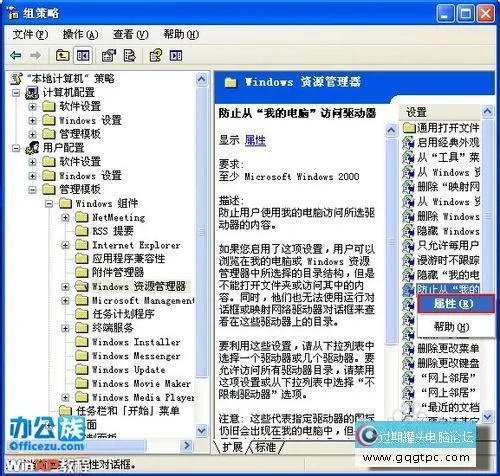This screenshot has height=476, width=500.
Task: Open the 文件(F) menu
Action: click(x=30, y=34)
